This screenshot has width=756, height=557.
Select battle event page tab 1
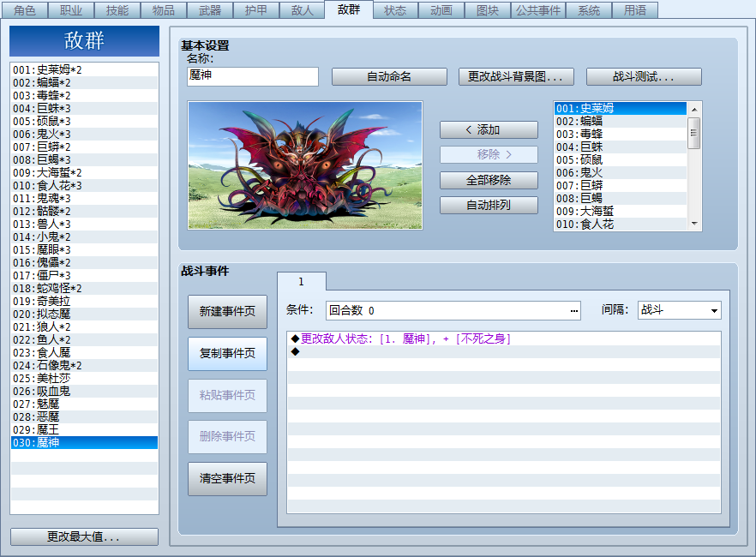coord(302,281)
